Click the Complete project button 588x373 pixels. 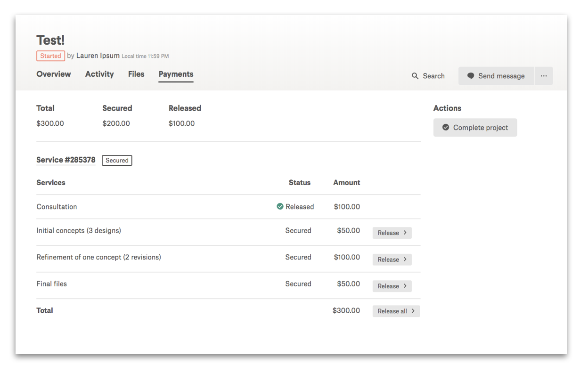tap(475, 128)
